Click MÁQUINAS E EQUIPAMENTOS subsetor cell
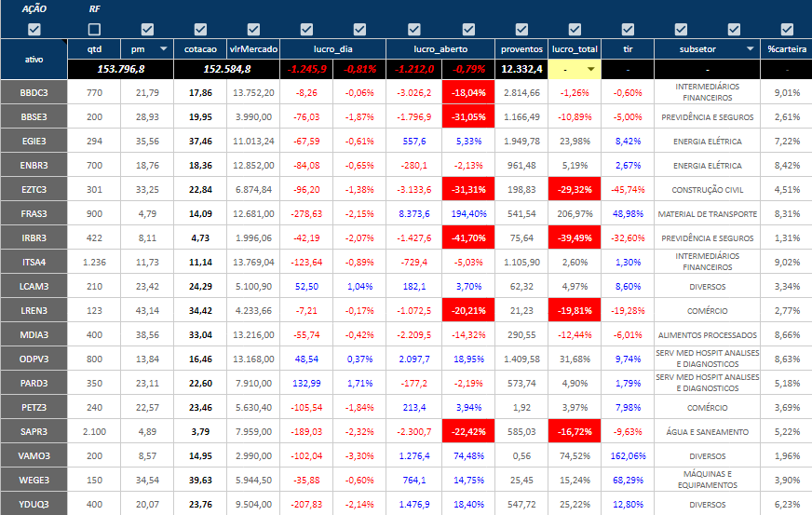This screenshot has height=515, width=812. point(708,480)
